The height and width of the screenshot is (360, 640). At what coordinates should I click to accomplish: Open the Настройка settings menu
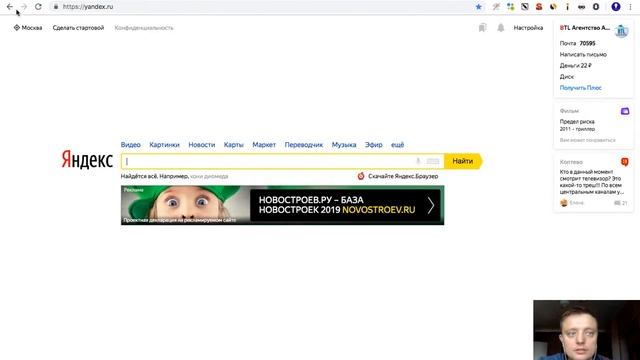point(528,28)
